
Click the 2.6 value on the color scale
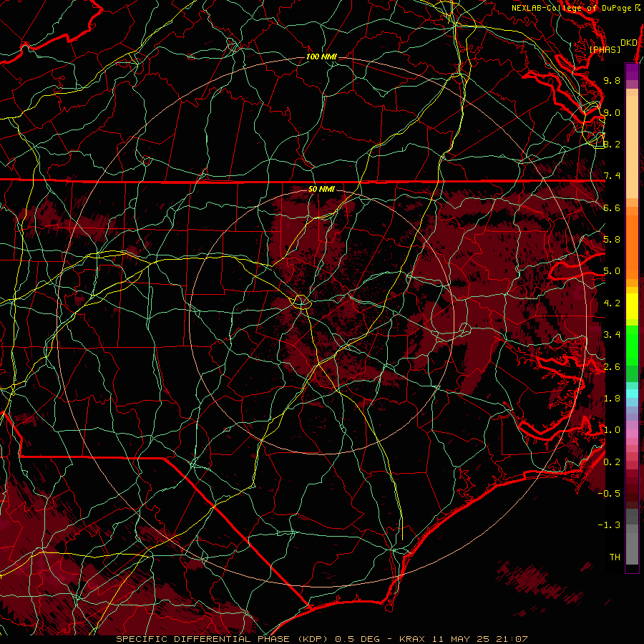tap(612, 367)
